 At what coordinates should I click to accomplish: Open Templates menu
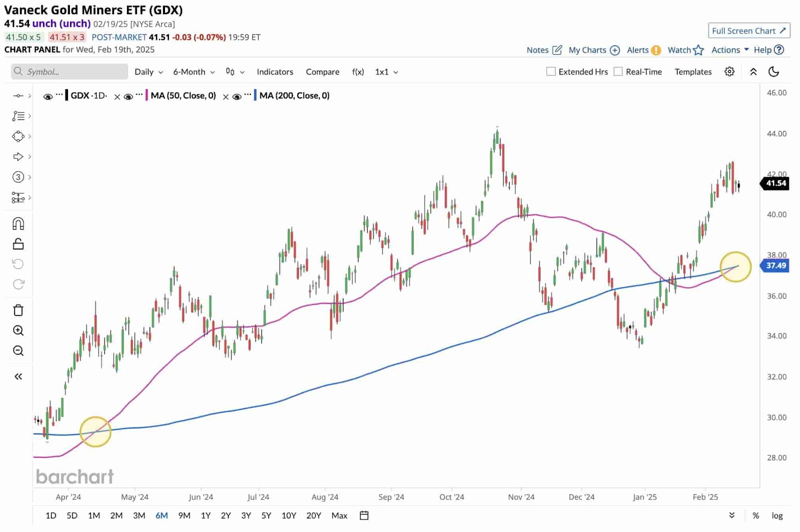[693, 71]
